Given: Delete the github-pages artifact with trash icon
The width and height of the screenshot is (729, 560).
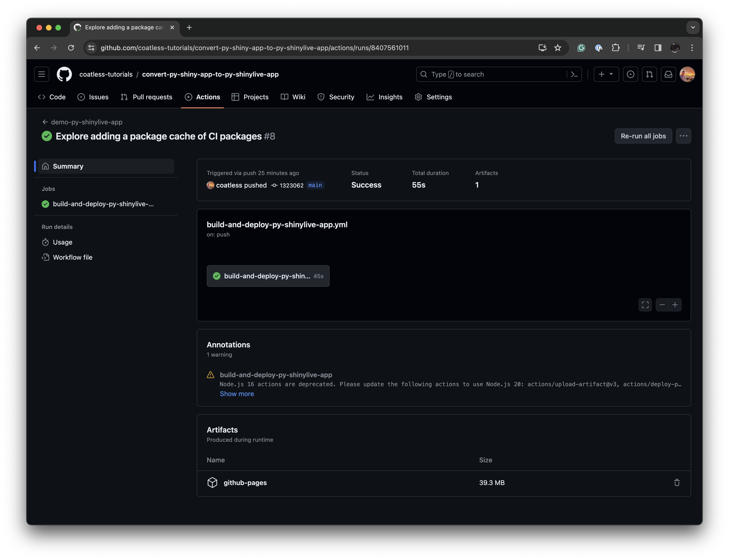Looking at the screenshot, I should pos(677,482).
